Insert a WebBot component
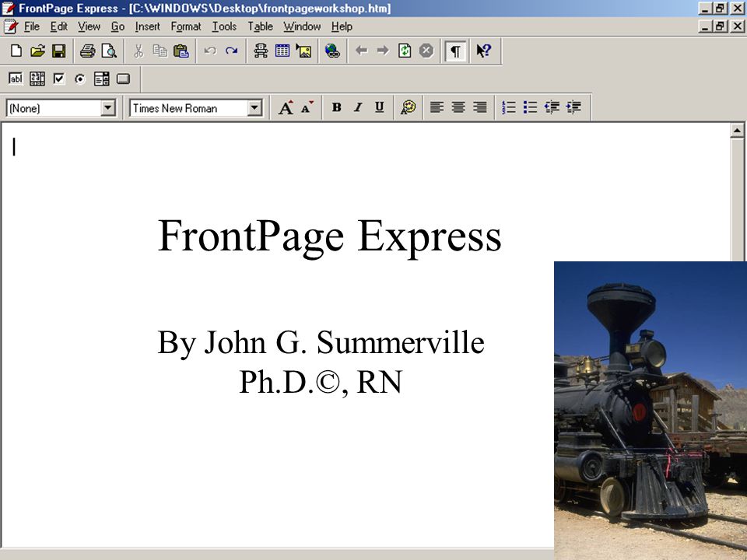 click(x=261, y=51)
